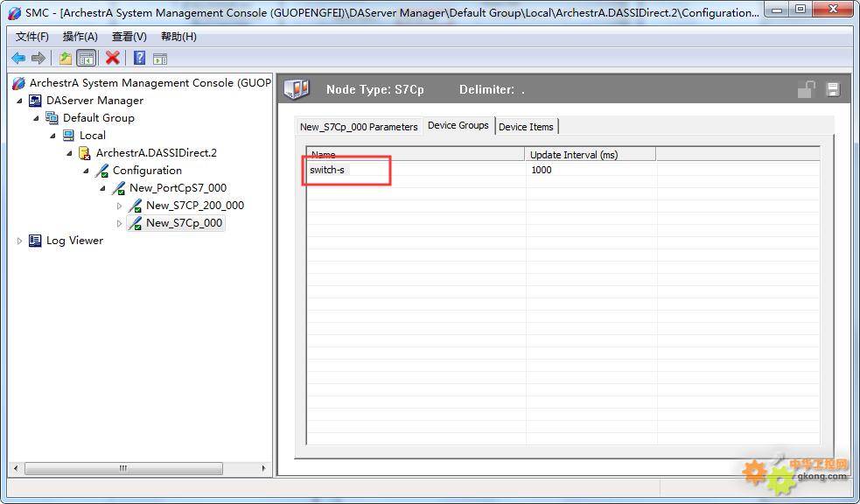Expand the Log Viewer tree node
Image resolution: width=860 pixels, height=504 pixels.
[x=20, y=241]
